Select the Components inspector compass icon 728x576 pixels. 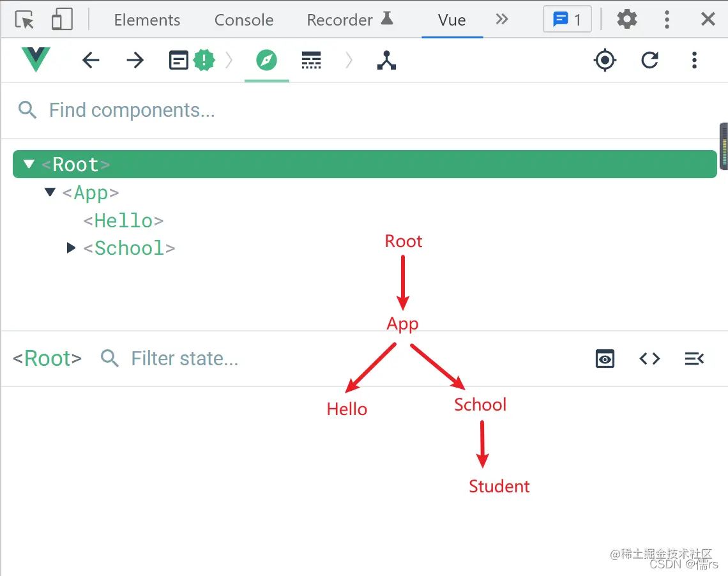(266, 60)
